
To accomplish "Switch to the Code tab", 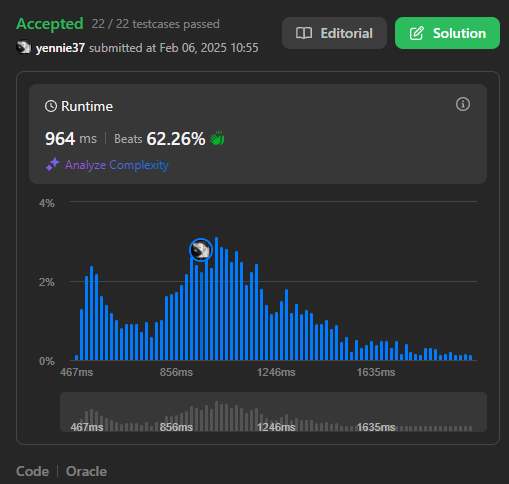I will coord(33,471).
